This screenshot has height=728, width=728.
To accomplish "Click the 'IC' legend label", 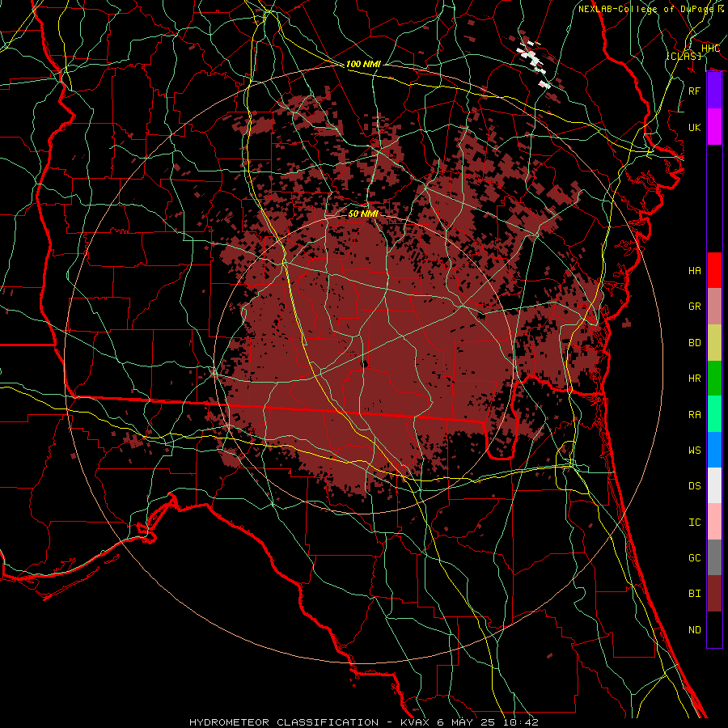I will 695,523.
